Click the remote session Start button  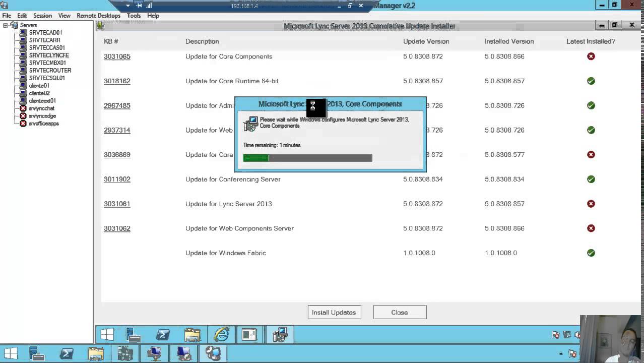click(x=107, y=335)
